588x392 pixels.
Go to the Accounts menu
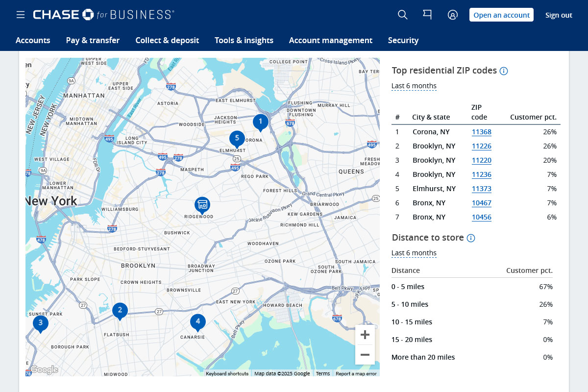tap(33, 40)
